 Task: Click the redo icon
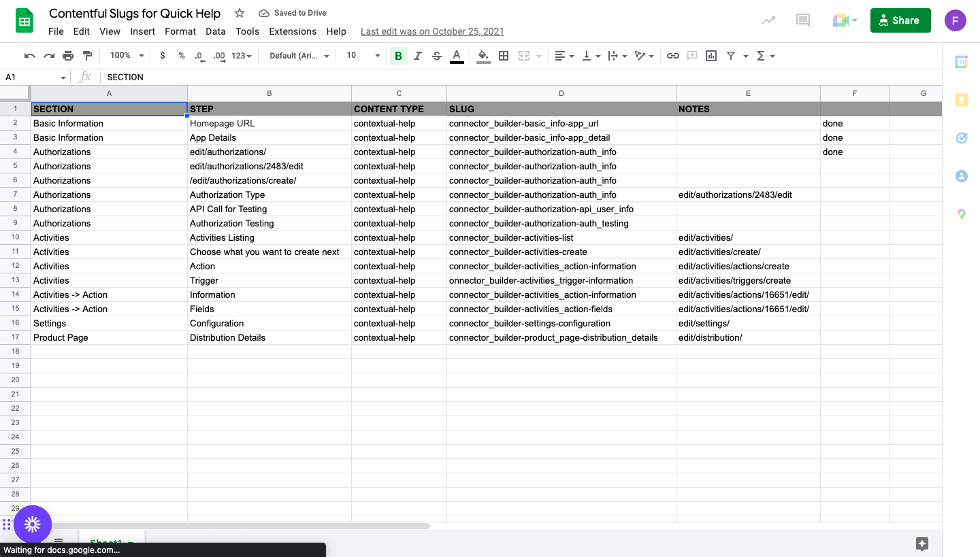pos(49,56)
